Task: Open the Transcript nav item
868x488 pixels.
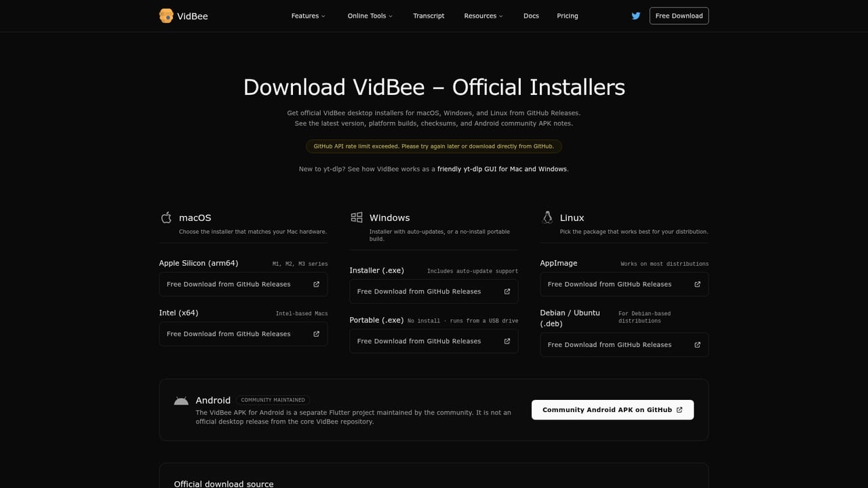Action: point(429,16)
